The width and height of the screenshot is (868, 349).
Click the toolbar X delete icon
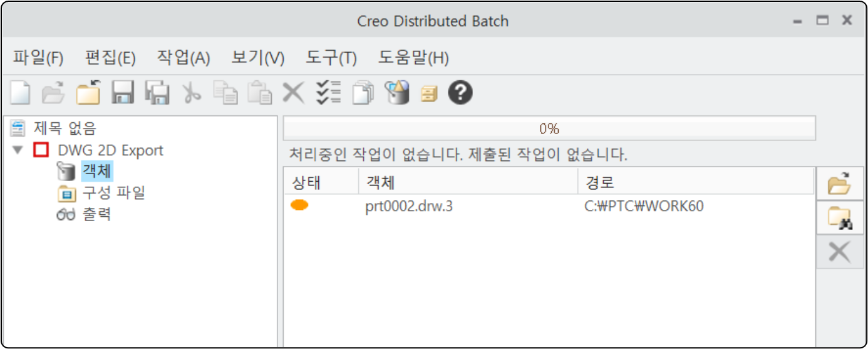pos(293,93)
